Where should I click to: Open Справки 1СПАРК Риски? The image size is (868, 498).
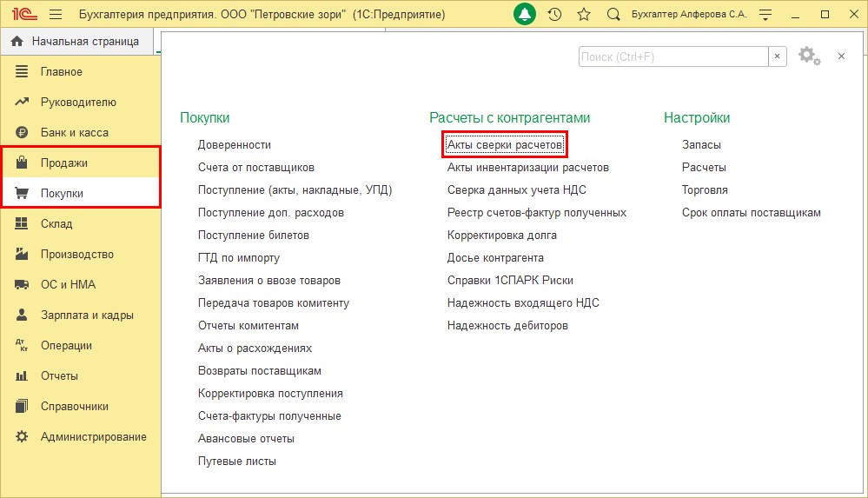click(510, 281)
